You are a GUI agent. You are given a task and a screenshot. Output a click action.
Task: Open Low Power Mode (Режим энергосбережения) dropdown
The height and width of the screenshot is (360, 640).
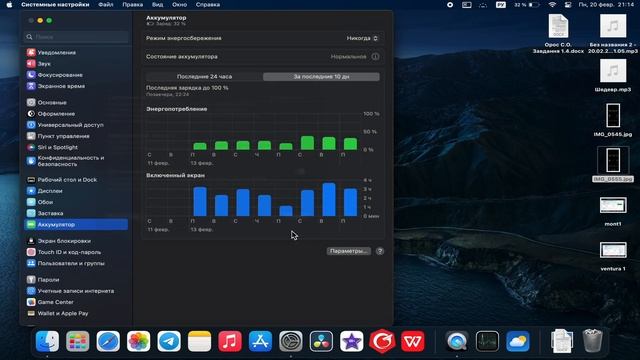pyautogui.click(x=362, y=38)
